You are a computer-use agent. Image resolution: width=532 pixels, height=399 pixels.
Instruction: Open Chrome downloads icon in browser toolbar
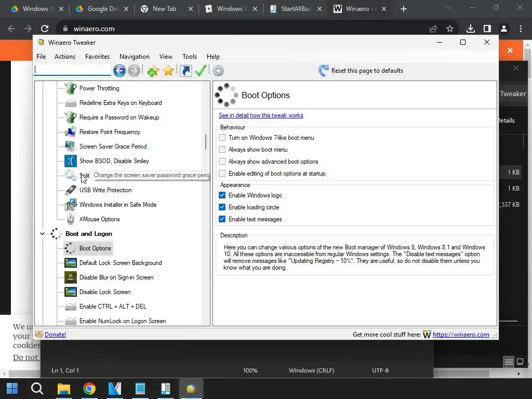471,29
